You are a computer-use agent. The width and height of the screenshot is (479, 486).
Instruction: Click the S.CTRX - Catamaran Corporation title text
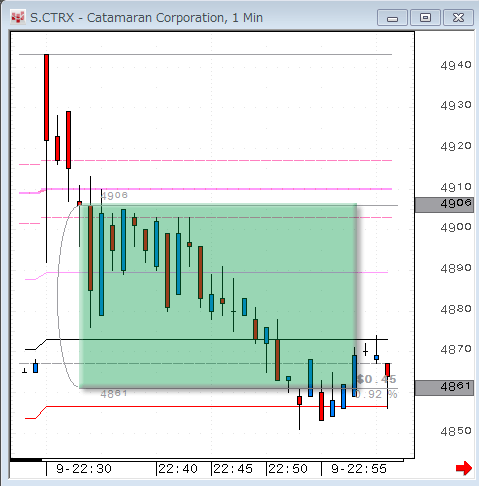tap(146, 18)
